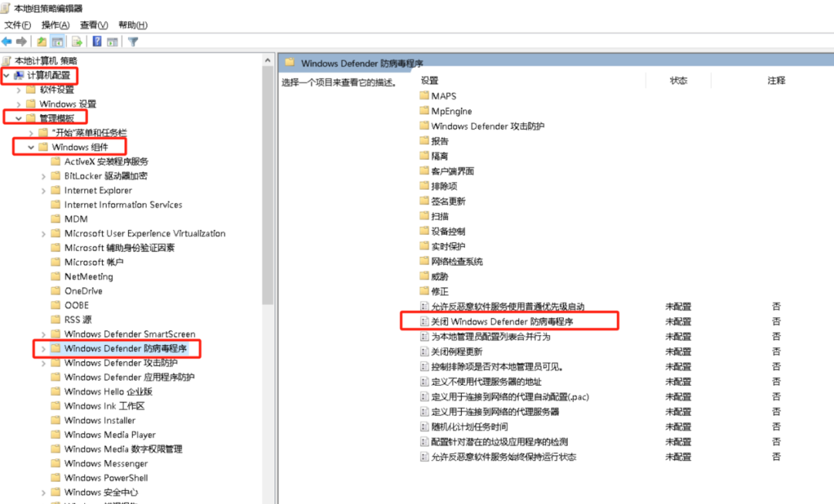Open the 文件(F) menu
The image size is (834, 504).
click(18, 25)
